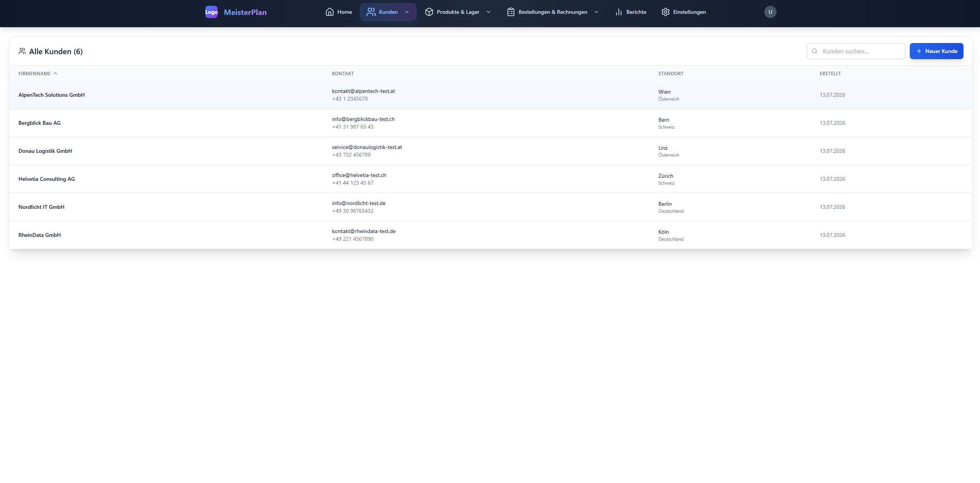Open Einstellungen menu item
The height and width of the screenshot is (483, 980).
(x=684, y=12)
